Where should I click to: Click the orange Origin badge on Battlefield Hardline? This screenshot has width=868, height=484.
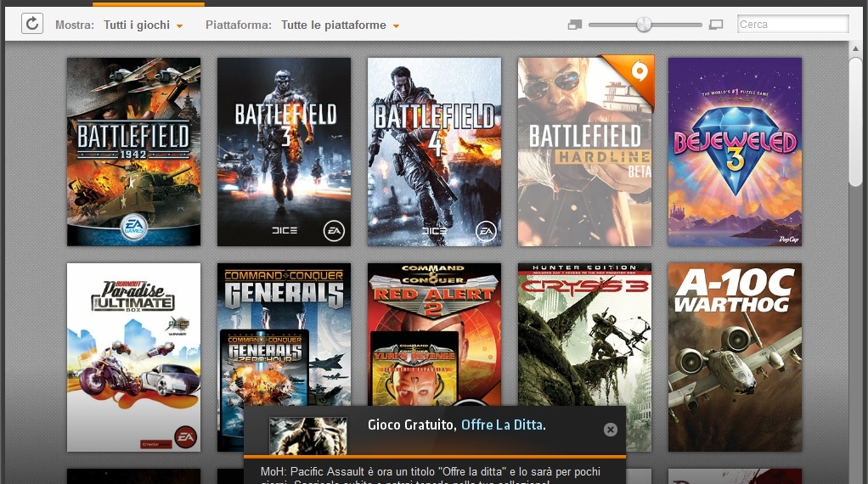point(639,72)
